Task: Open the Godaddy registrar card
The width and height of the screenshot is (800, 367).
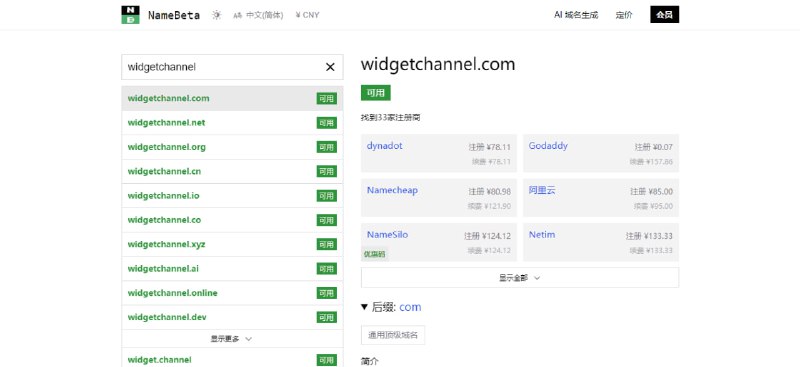Action: [601, 153]
